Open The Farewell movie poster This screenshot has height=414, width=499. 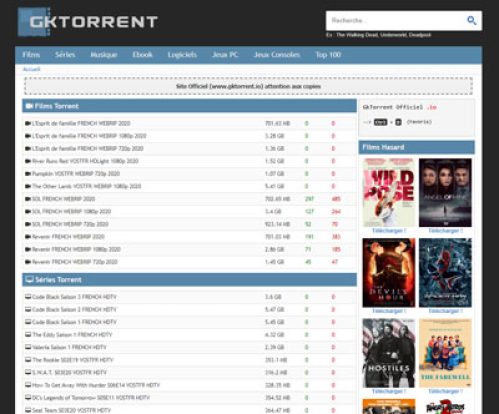tap(445, 353)
